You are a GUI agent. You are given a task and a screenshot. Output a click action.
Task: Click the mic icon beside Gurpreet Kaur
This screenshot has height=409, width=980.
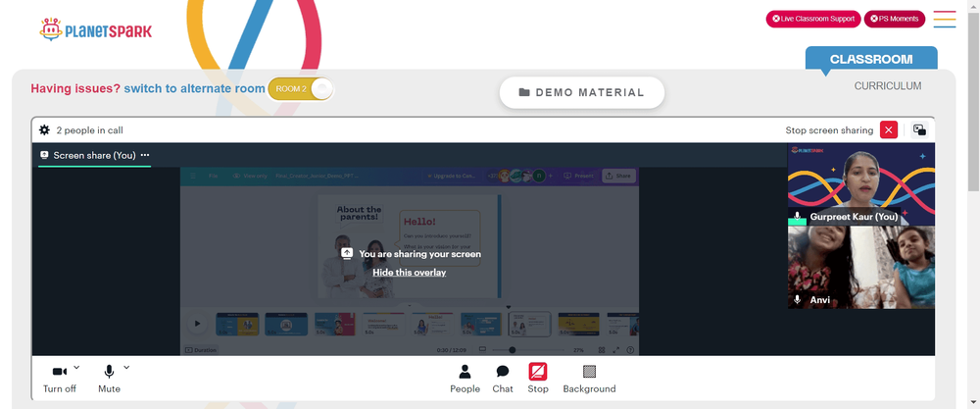coord(797,217)
